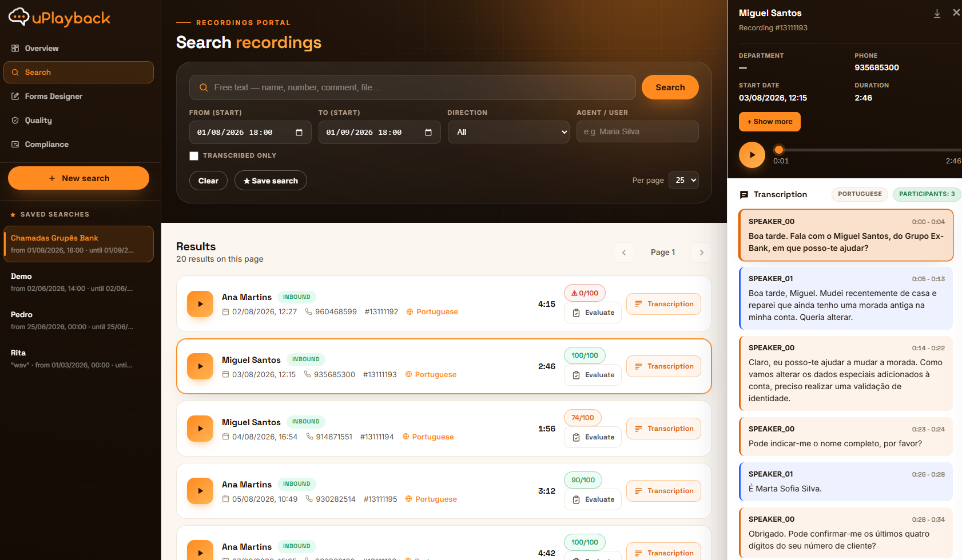This screenshot has height=560, width=962.
Task: Open the Per page dropdown
Action: click(x=683, y=180)
